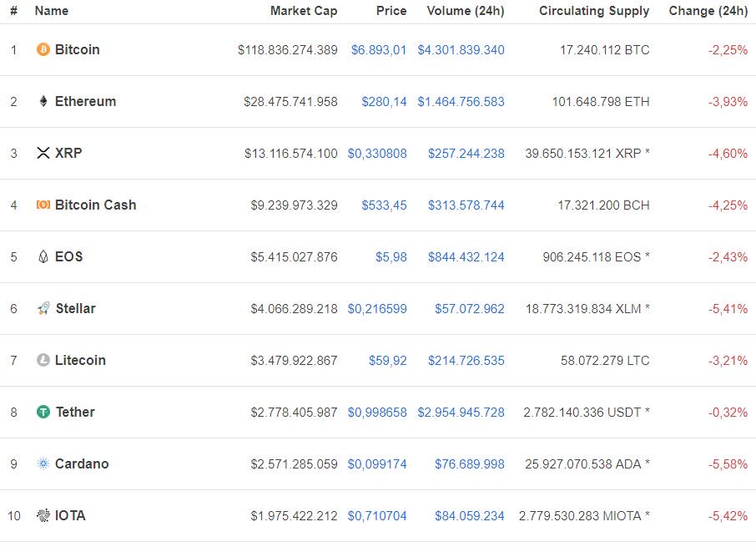Click the Bitcoin coin logo icon
This screenshot has width=756, height=552.
pyautogui.click(x=43, y=49)
